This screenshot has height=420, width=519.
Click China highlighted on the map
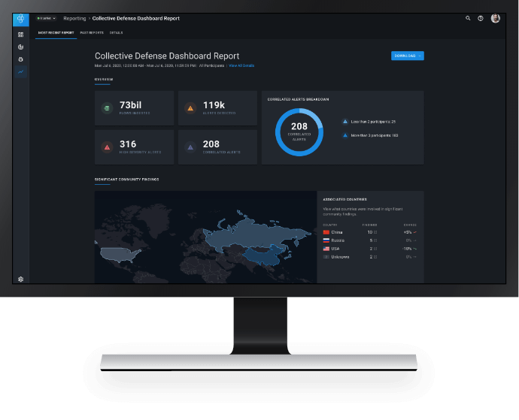(263, 255)
